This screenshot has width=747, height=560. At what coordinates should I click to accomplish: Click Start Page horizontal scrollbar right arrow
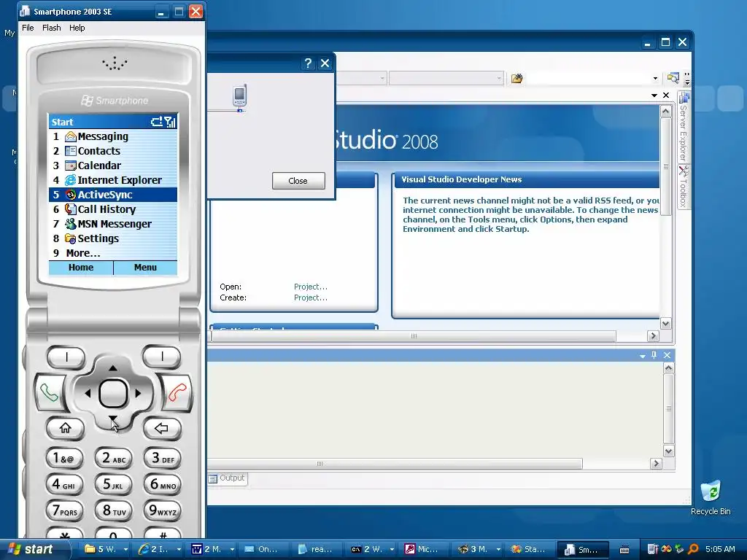click(653, 336)
